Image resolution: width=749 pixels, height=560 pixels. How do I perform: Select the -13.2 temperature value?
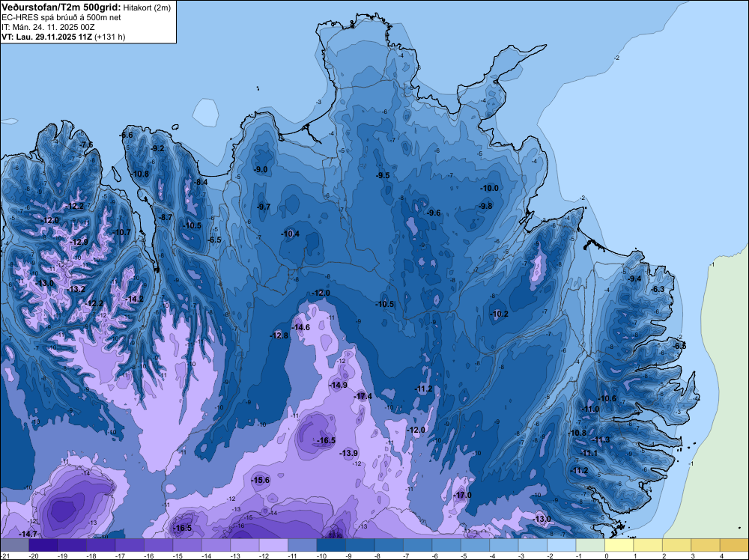pos(76,289)
